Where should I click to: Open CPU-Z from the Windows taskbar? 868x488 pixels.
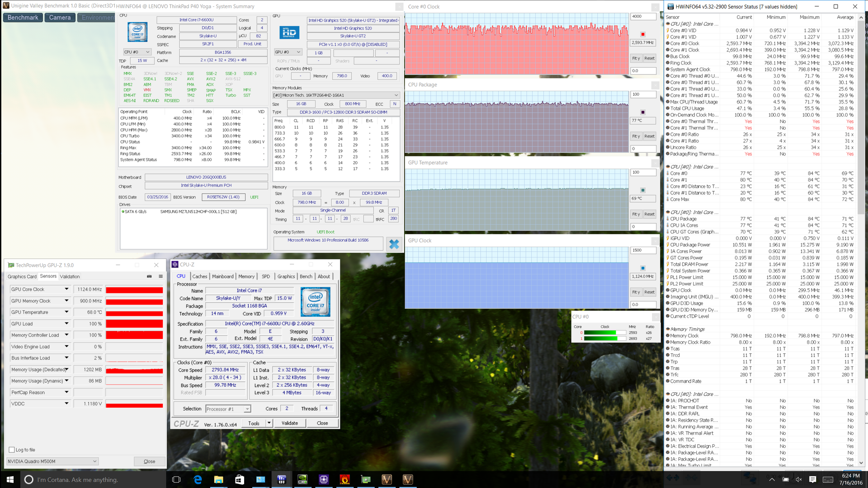tap(324, 479)
